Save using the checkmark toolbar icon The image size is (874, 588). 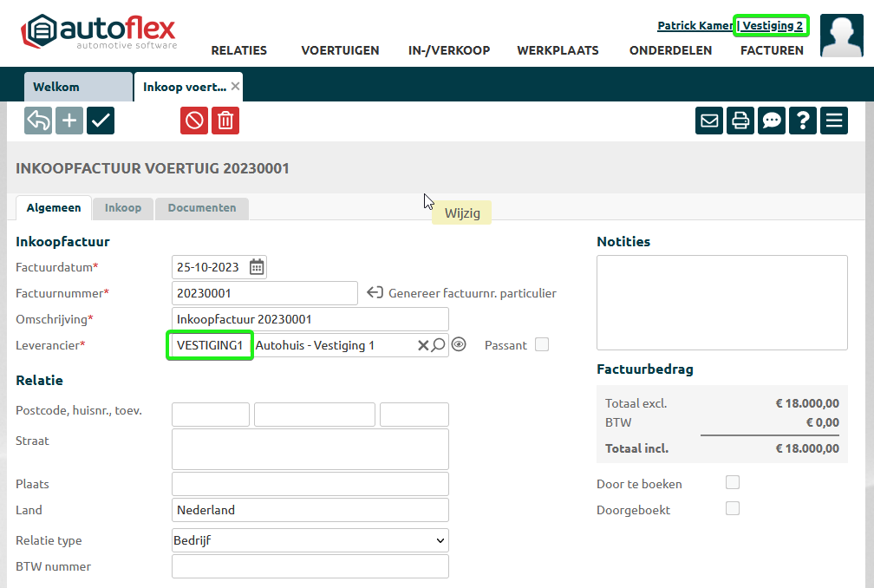click(x=101, y=121)
